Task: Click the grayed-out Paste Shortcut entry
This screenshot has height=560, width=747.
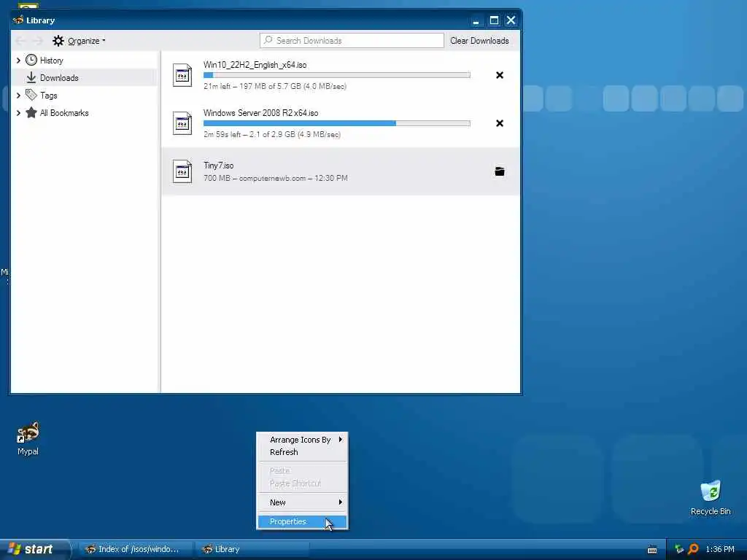Action: 303,483
